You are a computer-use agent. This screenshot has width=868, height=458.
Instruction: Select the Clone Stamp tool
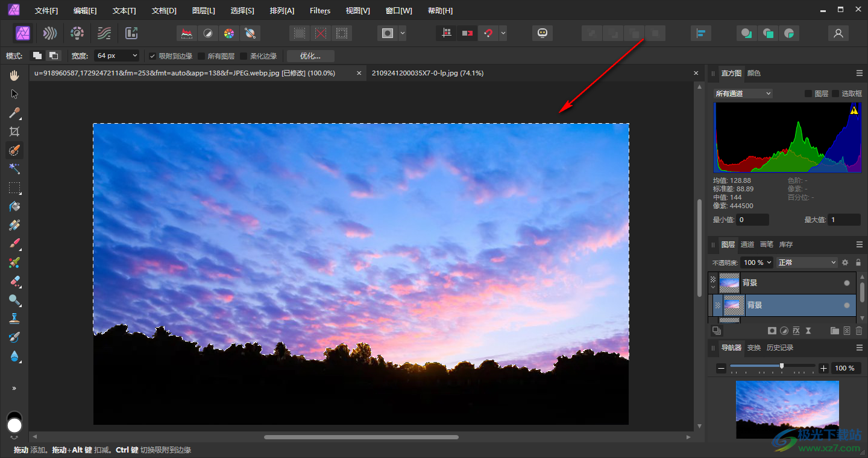point(14,319)
